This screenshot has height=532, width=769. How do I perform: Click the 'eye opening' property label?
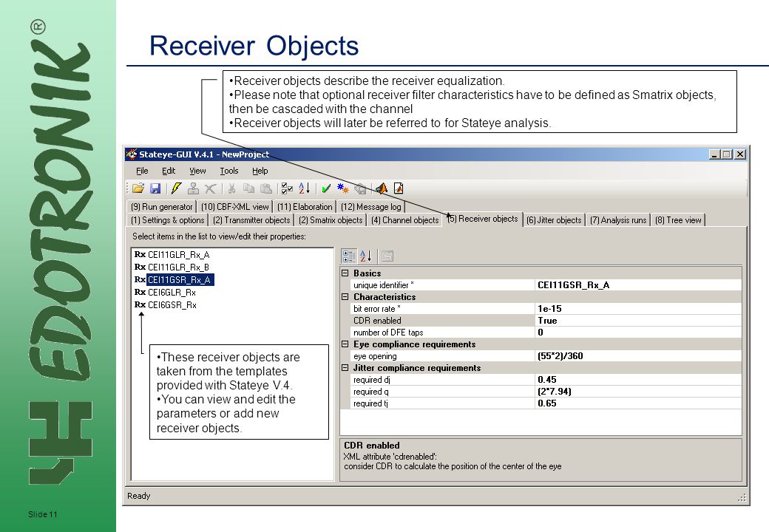click(375, 356)
